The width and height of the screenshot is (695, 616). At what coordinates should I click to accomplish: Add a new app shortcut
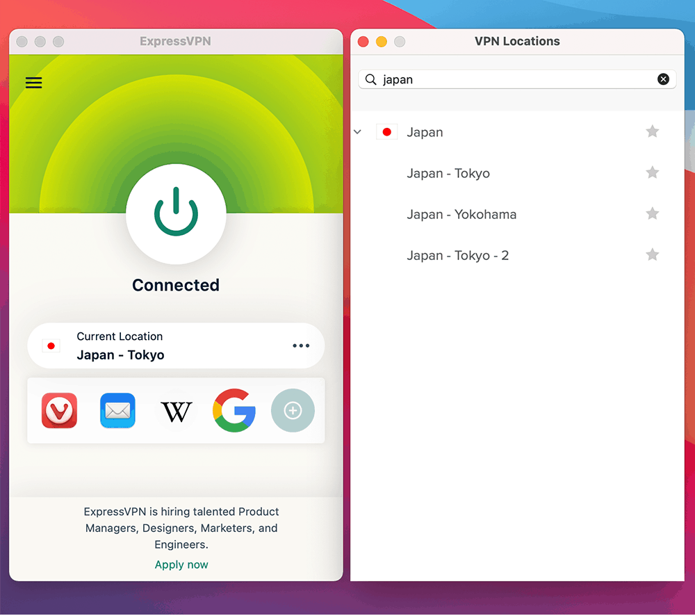tap(293, 410)
